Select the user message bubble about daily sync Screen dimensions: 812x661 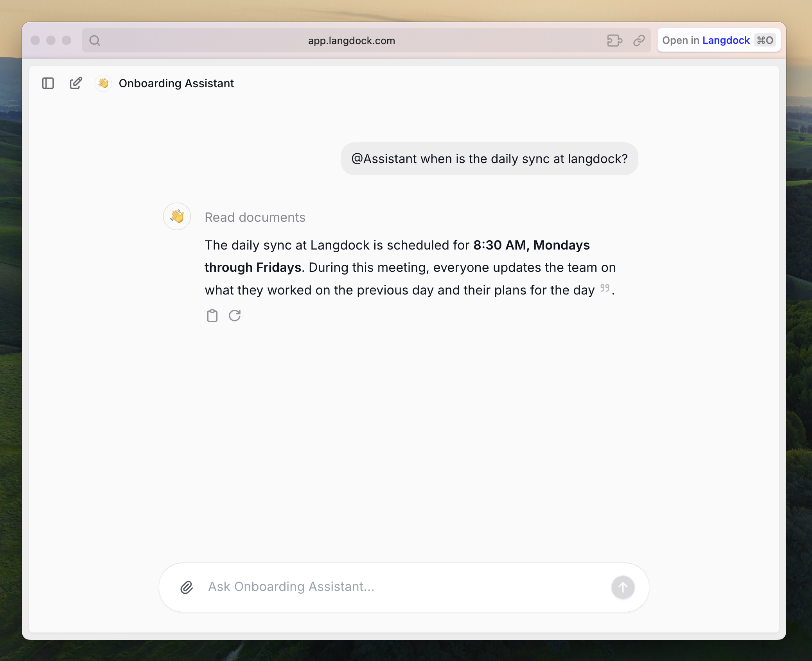click(x=489, y=159)
